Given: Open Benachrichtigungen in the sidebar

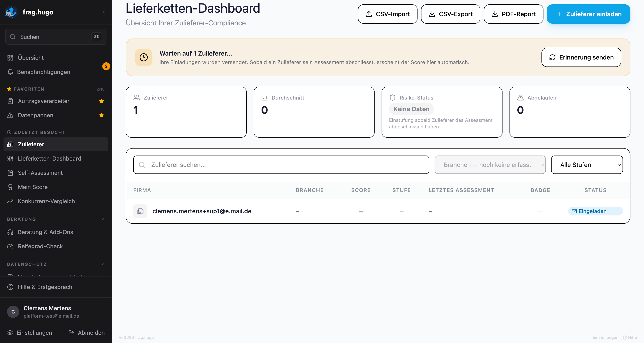Looking at the screenshot, I should click(x=56, y=72).
